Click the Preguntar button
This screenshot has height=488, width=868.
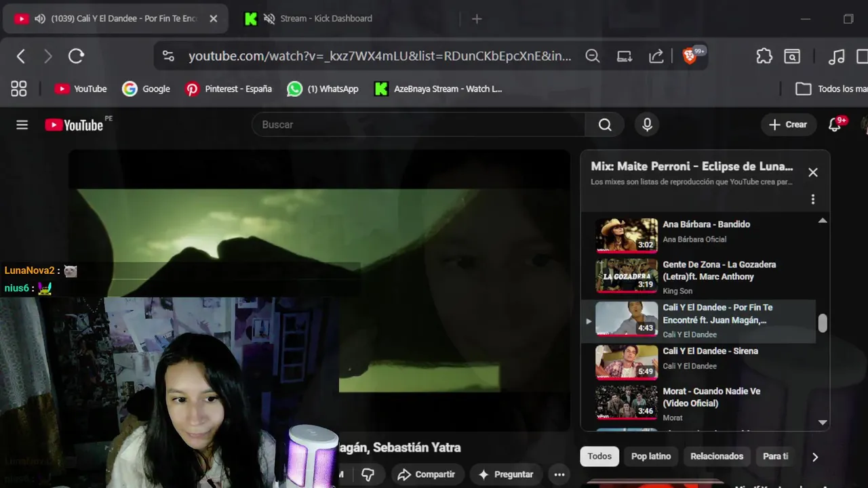point(506,474)
